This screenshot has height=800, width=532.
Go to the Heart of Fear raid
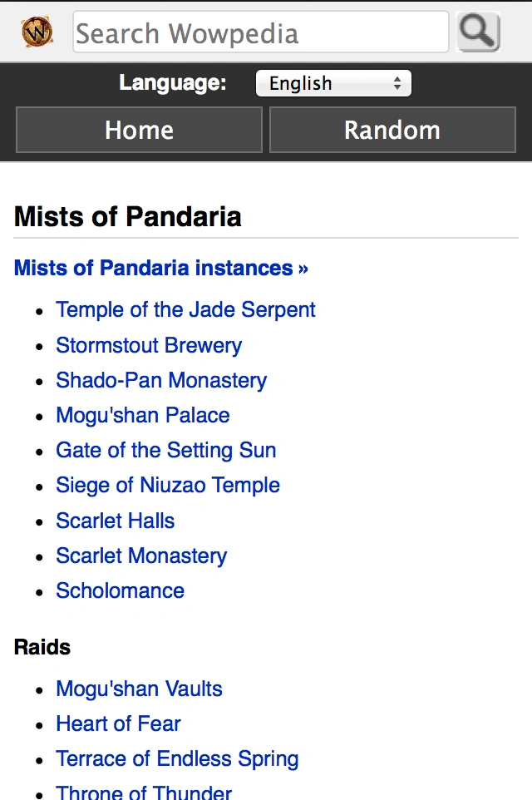tap(118, 723)
